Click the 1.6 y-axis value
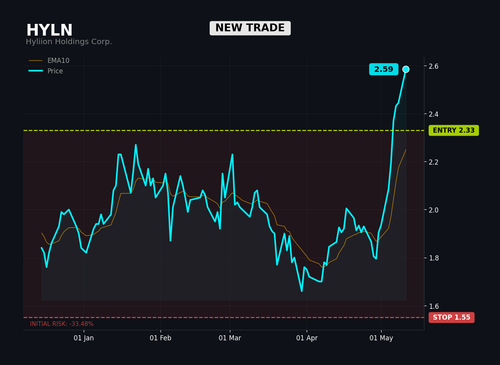 point(433,306)
